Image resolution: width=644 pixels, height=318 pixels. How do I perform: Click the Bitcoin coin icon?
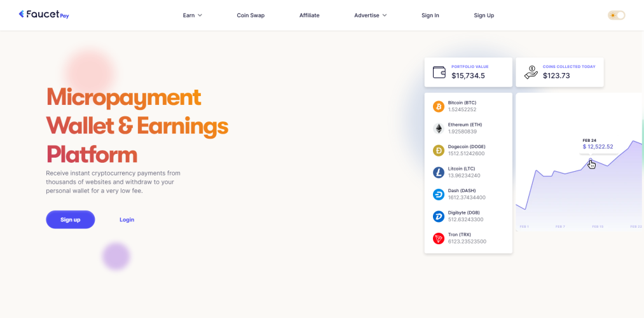tap(439, 106)
